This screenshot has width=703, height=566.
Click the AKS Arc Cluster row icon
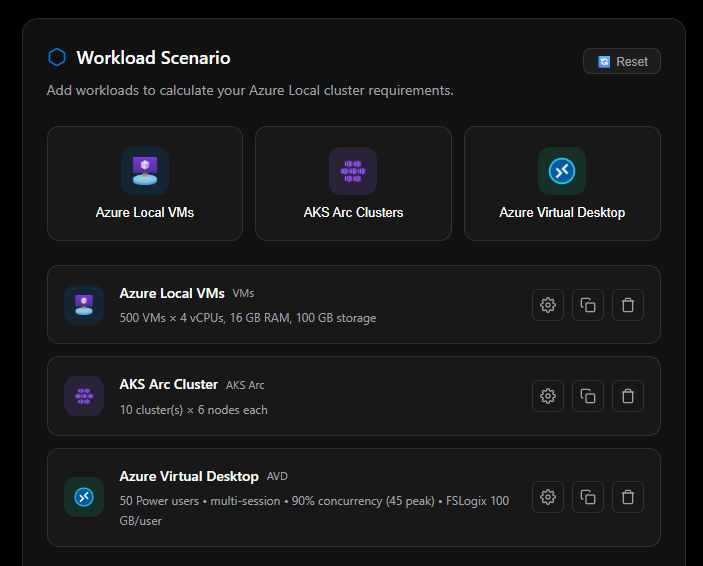pyautogui.click(x=84, y=396)
